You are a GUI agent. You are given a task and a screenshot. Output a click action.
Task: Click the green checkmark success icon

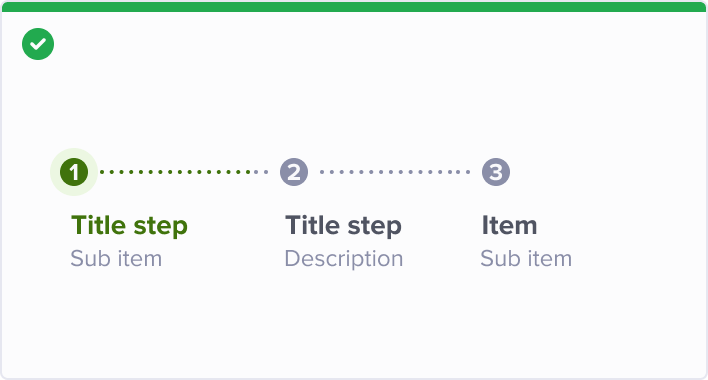[38, 44]
